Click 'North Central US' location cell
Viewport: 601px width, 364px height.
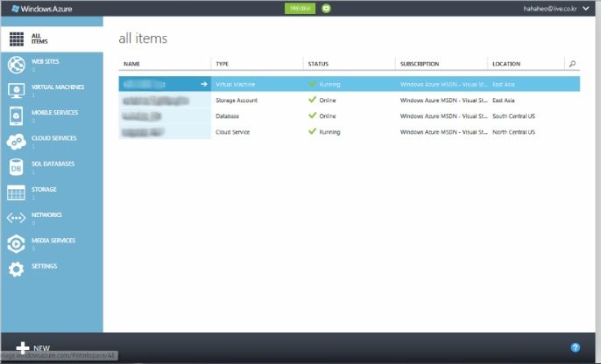(513, 132)
